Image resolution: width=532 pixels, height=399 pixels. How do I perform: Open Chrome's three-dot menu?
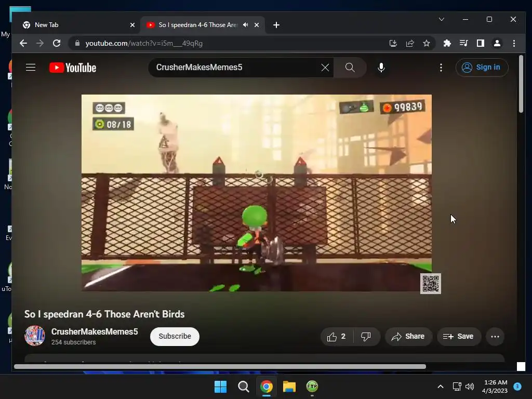coord(514,43)
